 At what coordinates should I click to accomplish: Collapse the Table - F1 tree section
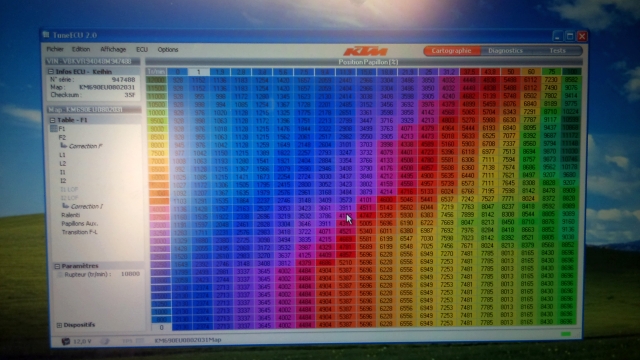[52, 120]
